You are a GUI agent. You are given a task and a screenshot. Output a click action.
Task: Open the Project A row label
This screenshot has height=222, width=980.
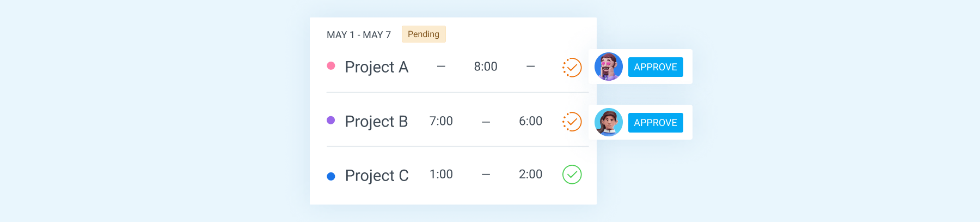click(x=376, y=67)
